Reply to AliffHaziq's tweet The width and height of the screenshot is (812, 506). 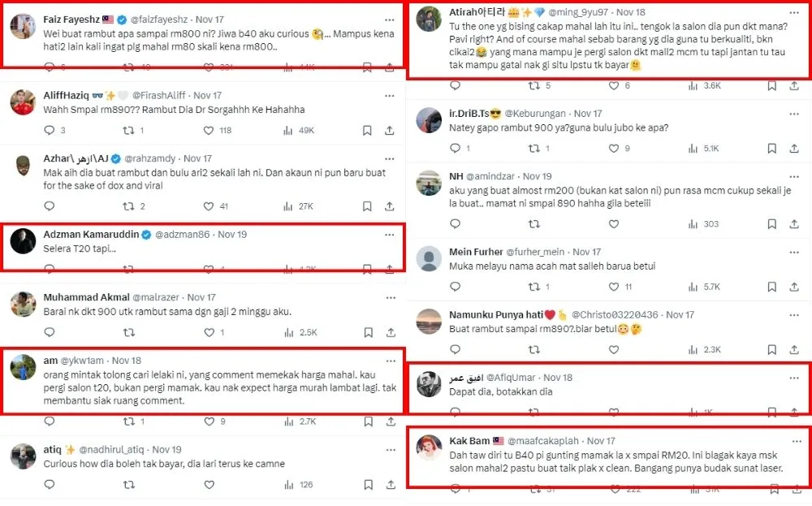coord(48,130)
